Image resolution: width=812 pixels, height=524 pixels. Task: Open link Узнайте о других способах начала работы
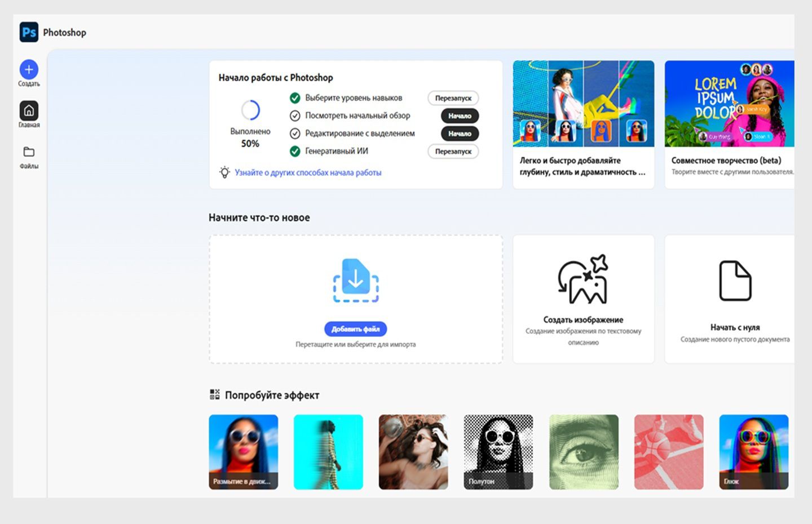[308, 172]
